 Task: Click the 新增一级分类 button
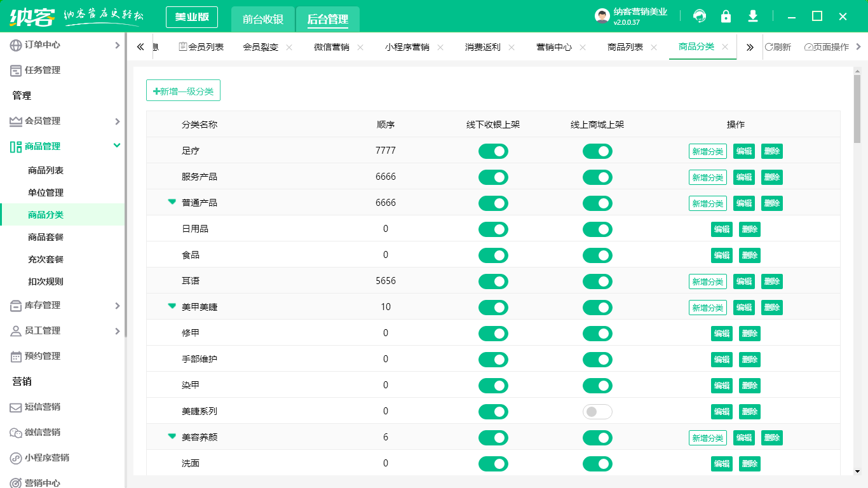click(x=183, y=91)
